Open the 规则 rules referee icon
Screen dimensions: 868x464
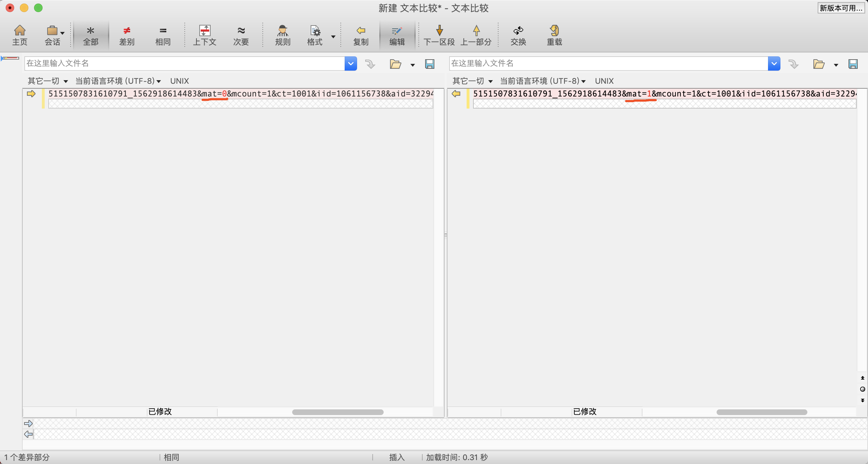click(x=283, y=35)
